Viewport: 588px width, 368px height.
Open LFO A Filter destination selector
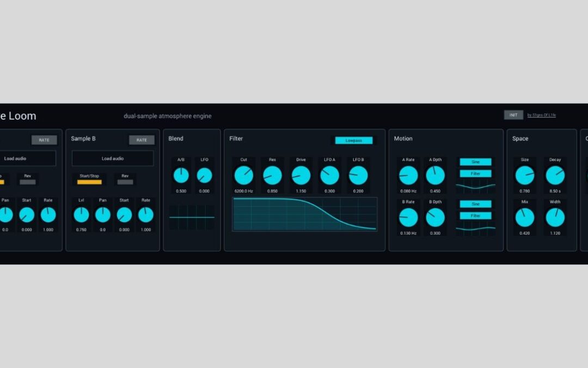[475, 173]
